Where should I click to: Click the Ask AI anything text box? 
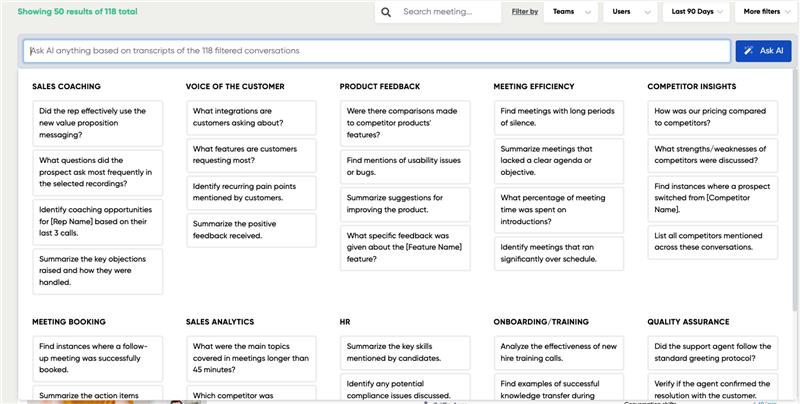click(377, 51)
